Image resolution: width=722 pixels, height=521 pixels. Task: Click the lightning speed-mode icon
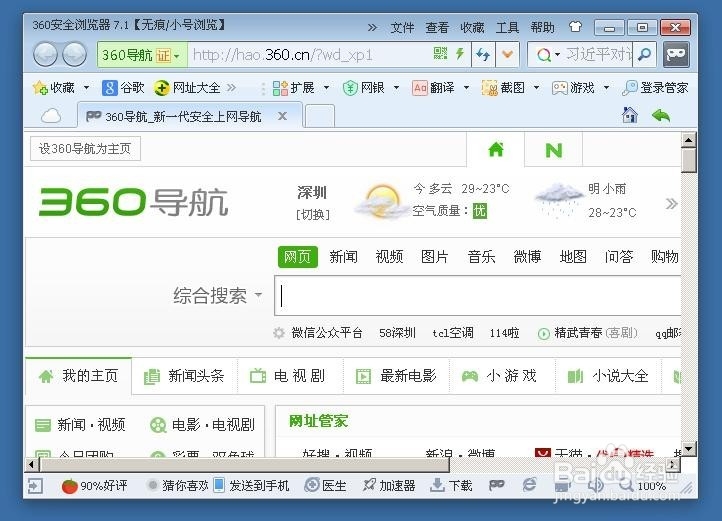(460, 53)
